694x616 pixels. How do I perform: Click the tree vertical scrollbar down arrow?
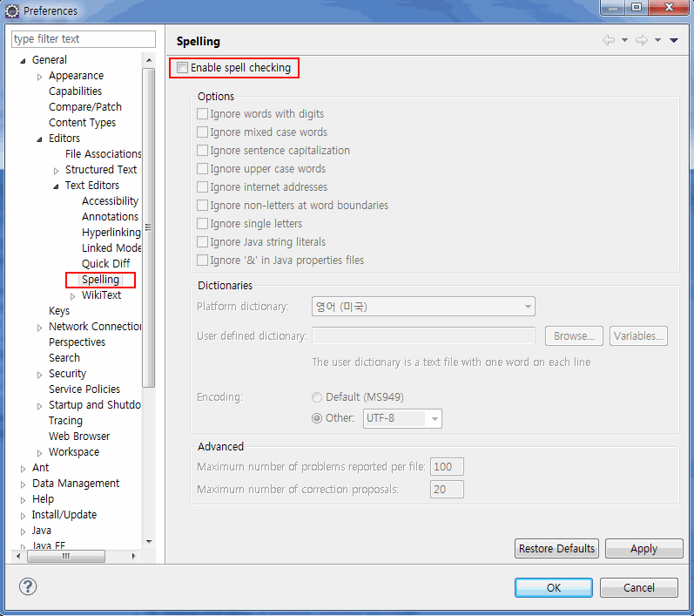pyautogui.click(x=149, y=542)
